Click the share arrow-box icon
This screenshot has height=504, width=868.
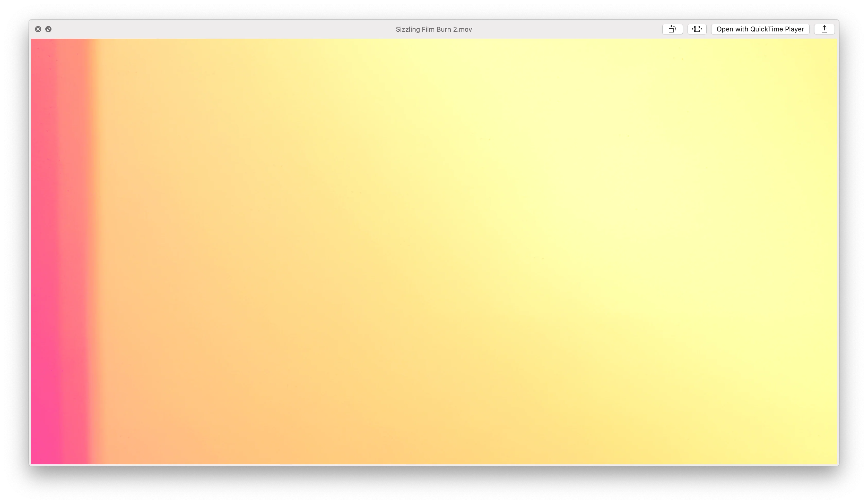click(824, 29)
